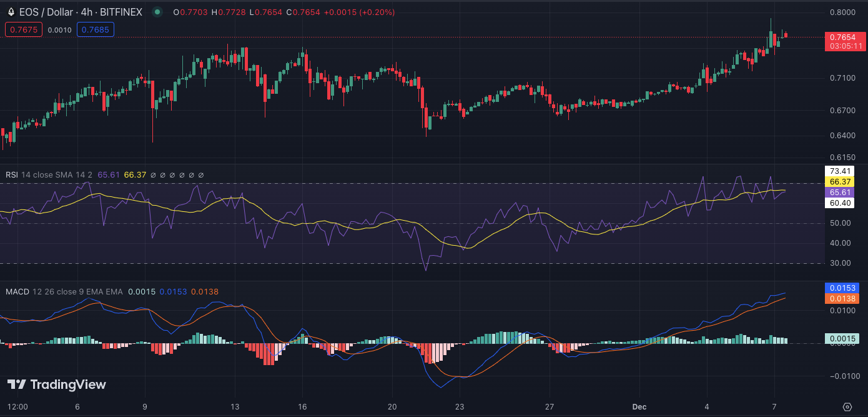Screen dimensions: 868x417
Task: Click blue 0.0153 label on MACD axis
Action: [x=842, y=288]
